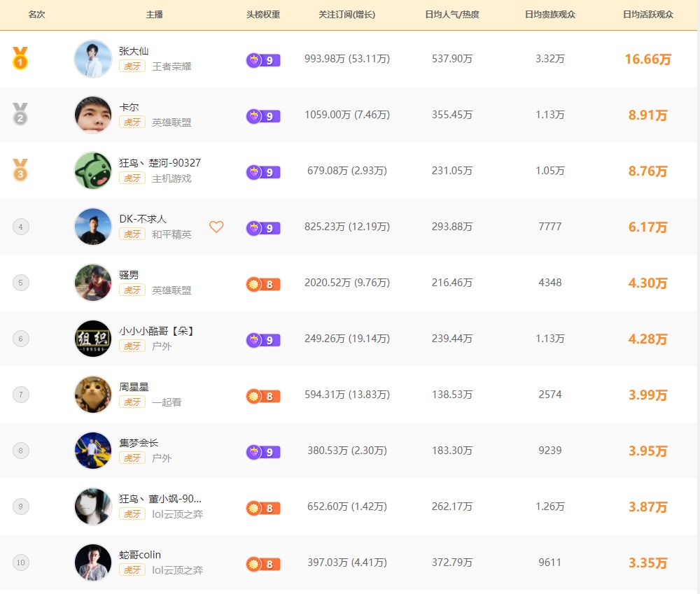Click the orange level 8 badge for 周星星
This screenshot has width=700, height=594.
[263, 396]
